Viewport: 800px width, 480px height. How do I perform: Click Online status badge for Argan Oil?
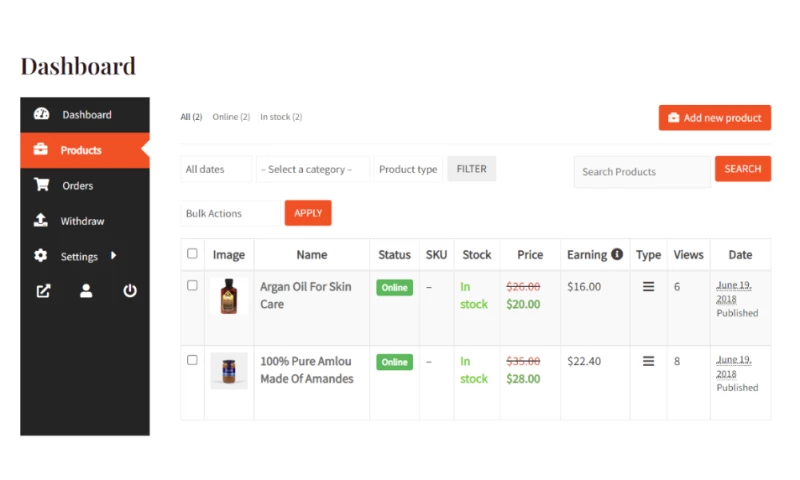[x=394, y=287]
